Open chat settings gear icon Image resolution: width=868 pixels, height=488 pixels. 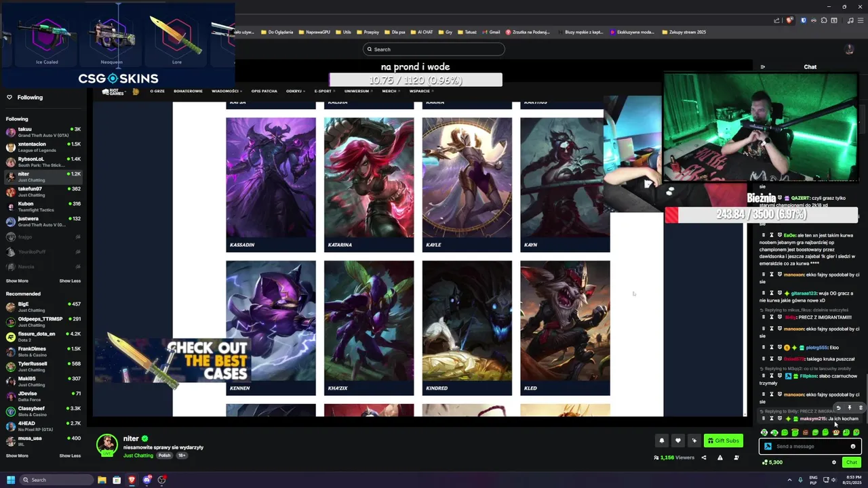pos(834,462)
